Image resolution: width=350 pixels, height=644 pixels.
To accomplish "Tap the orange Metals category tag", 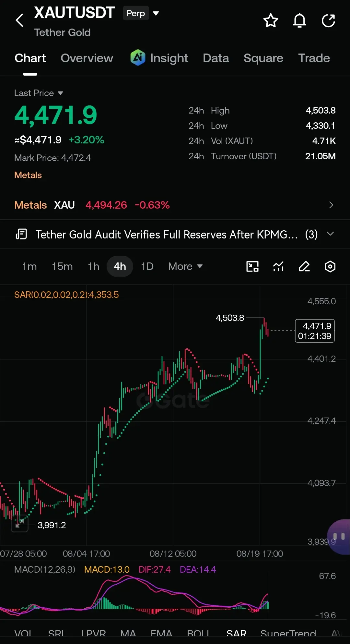I will tap(28, 175).
